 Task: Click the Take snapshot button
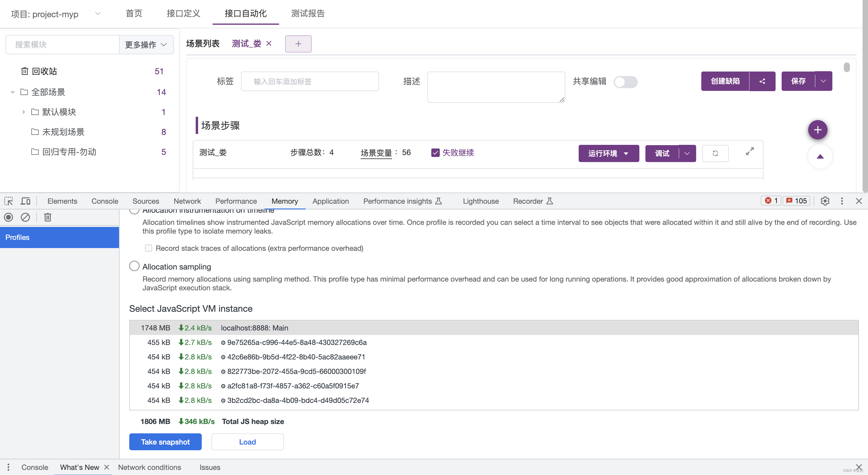[165, 442]
